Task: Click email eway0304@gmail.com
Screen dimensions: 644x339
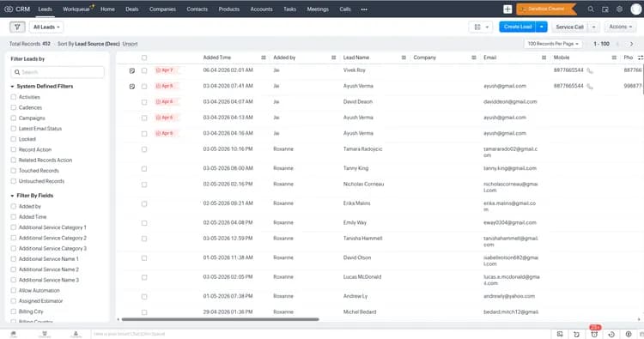Action: (x=510, y=223)
